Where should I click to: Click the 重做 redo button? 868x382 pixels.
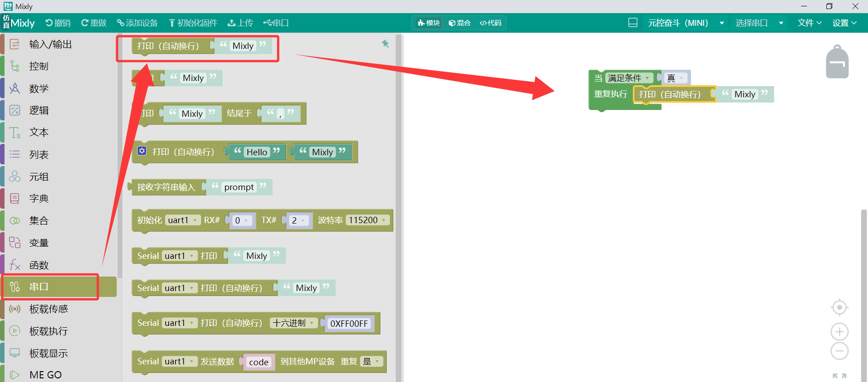pos(94,23)
